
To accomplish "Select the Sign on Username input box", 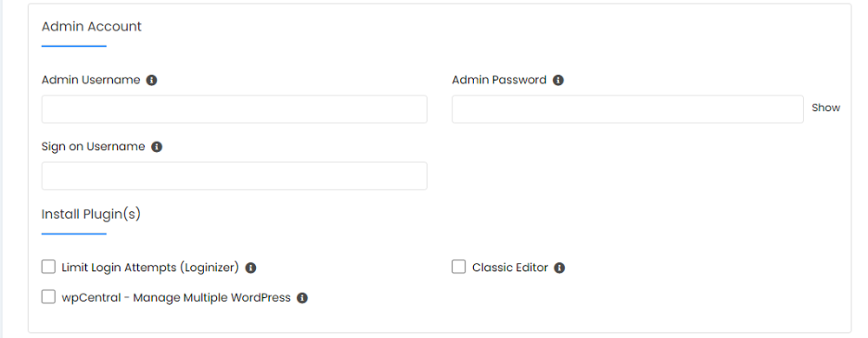I will [x=234, y=176].
